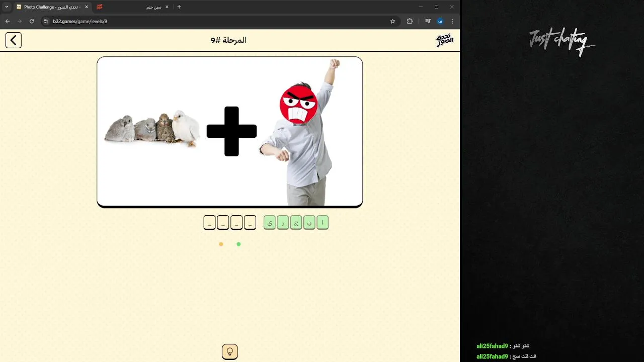Click the birds picture in the puzzle
Screen dimensions: 644x362
tap(152, 129)
